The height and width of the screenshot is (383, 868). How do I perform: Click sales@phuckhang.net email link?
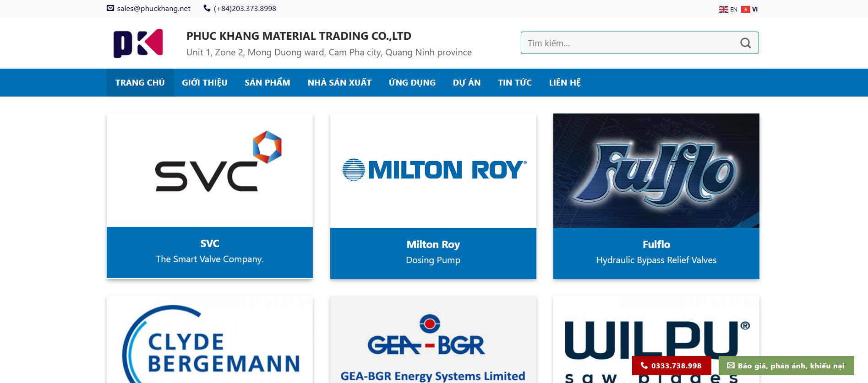(x=153, y=8)
